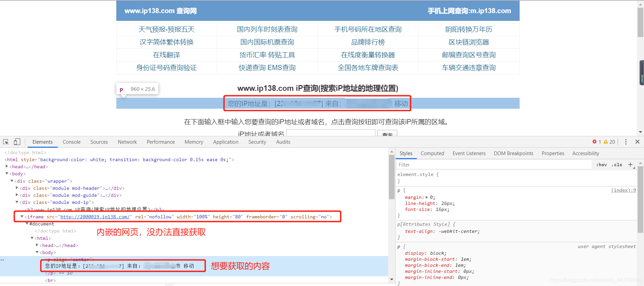Open 身份证号码查询验证 link

point(166,68)
